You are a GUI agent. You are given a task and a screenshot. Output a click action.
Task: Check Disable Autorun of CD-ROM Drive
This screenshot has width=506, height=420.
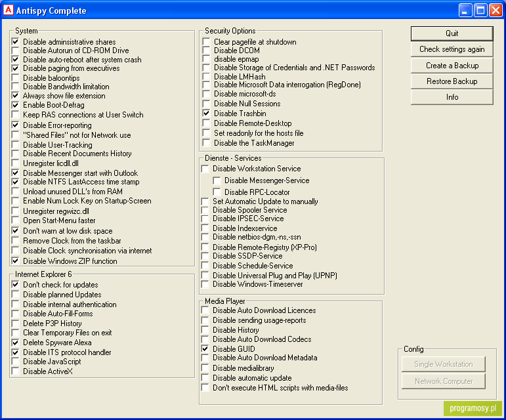15,51
